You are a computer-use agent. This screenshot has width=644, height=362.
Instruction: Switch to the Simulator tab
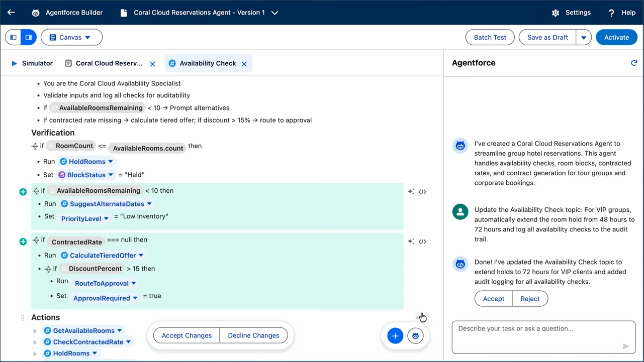click(x=32, y=63)
